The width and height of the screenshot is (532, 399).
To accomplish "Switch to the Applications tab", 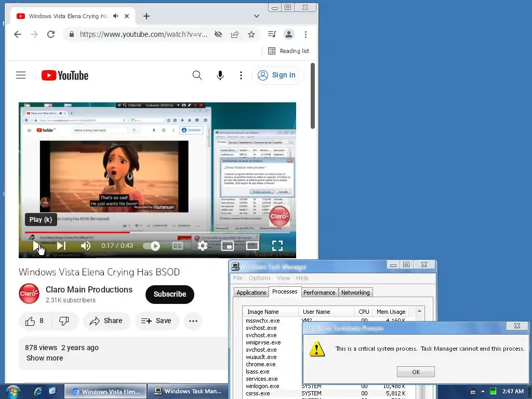I will click(251, 292).
